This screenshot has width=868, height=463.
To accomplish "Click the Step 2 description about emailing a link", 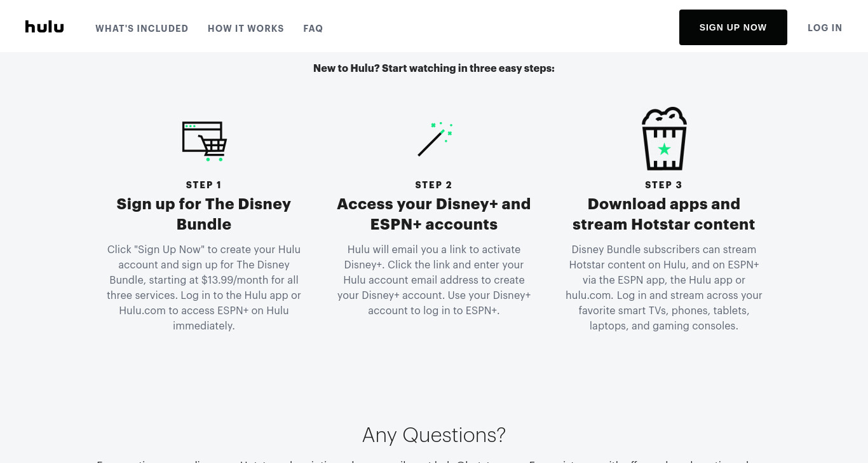I will tap(434, 280).
